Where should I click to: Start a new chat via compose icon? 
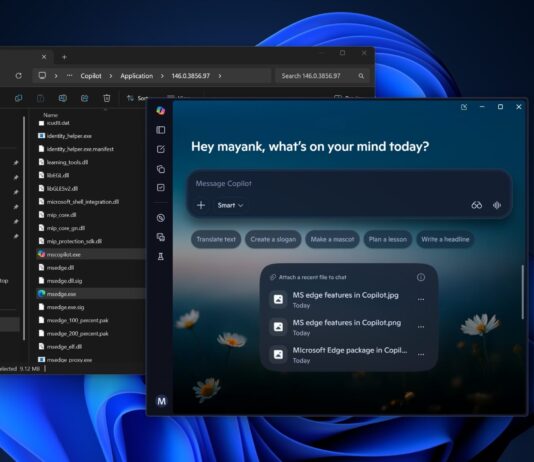(161, 149)
